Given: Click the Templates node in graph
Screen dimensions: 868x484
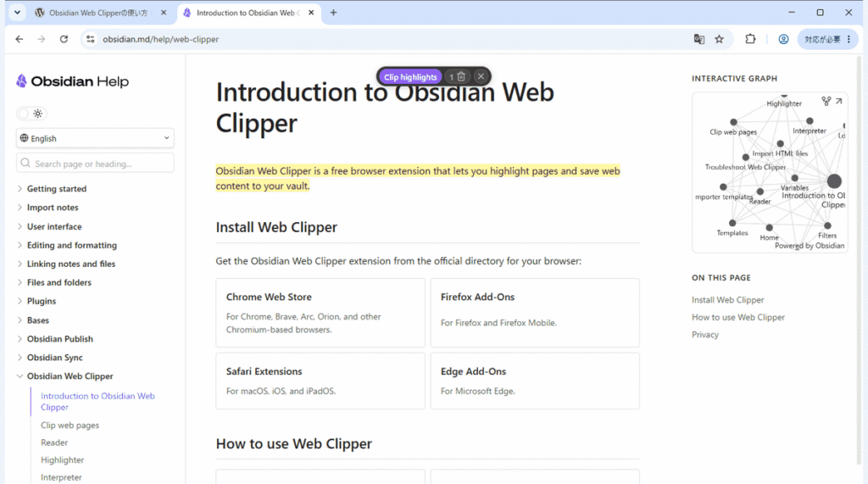Looking at the screenshot, I should (732, 223).
